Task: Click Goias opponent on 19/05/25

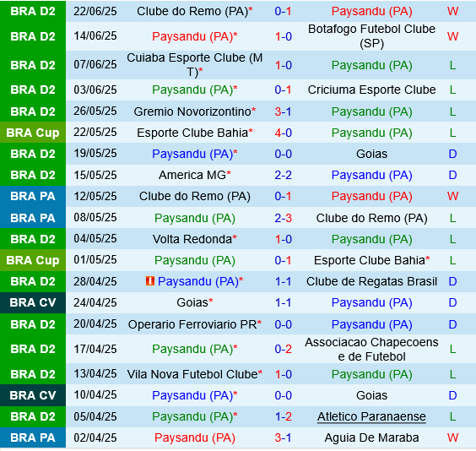Action: coord(371,154)
